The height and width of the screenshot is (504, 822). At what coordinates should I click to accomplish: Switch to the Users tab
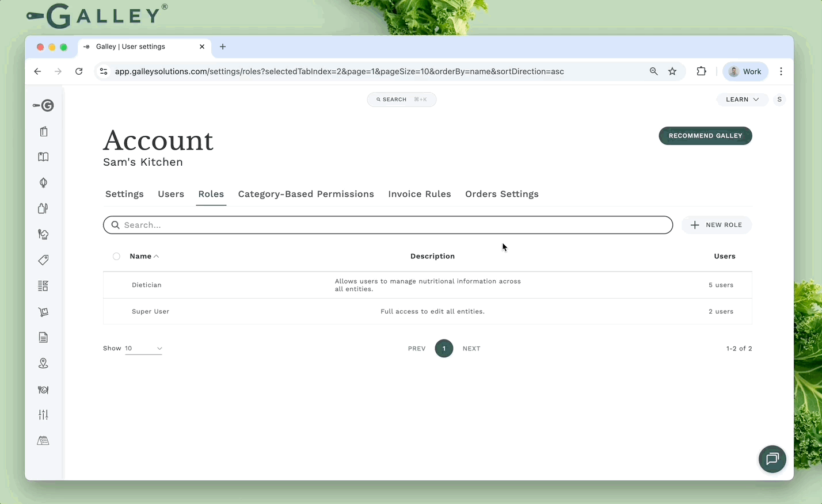tap(171, 194)
